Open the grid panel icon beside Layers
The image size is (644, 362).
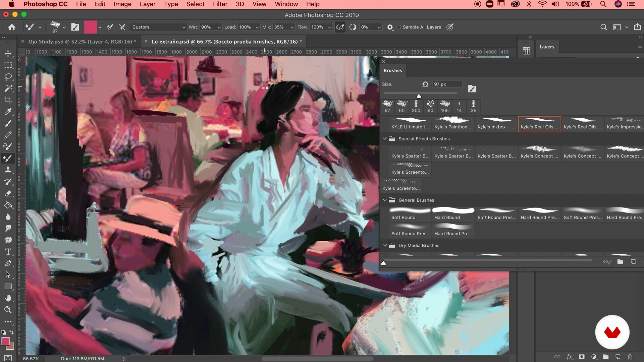(x=526, y=51)
